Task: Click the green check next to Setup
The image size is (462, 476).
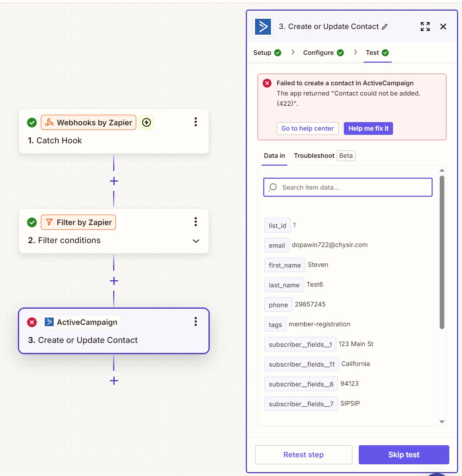Action: click(278, 53)
